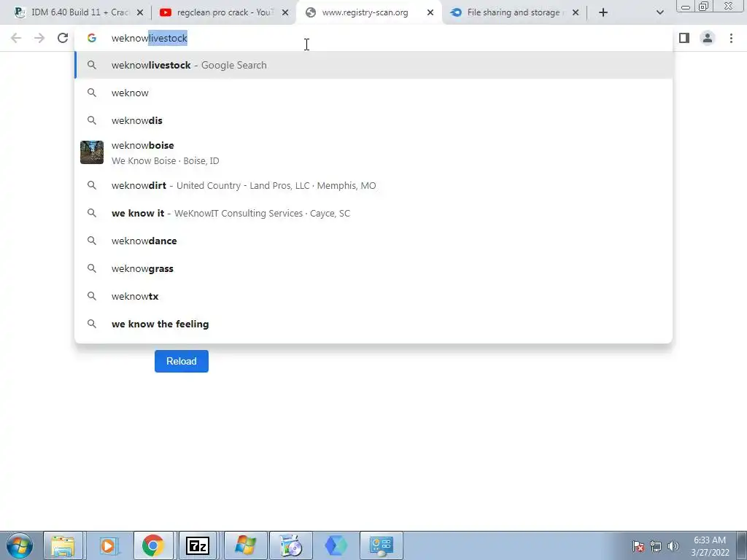Click the Show desktop strip at taskbar end
The image size is (747, 560).
click(743, 545)
